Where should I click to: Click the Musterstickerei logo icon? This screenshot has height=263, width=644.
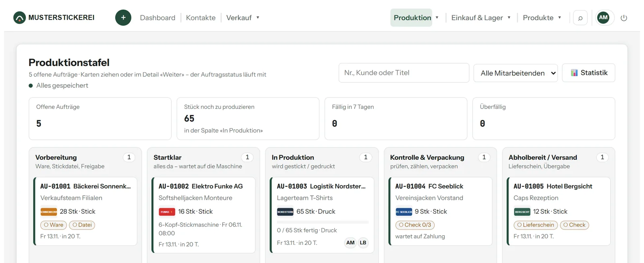click(x=19, y=18)
